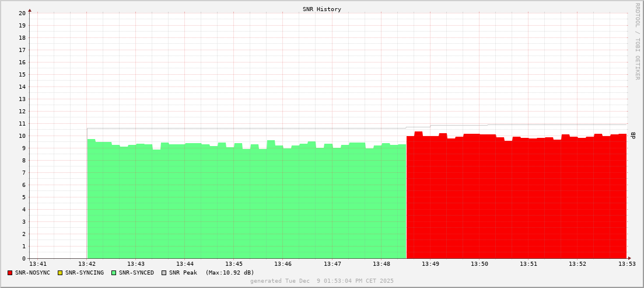Screen dimensions: 644x288
Task: Select the SNR-SYNCING legend label
Action: tap(84, 273)
